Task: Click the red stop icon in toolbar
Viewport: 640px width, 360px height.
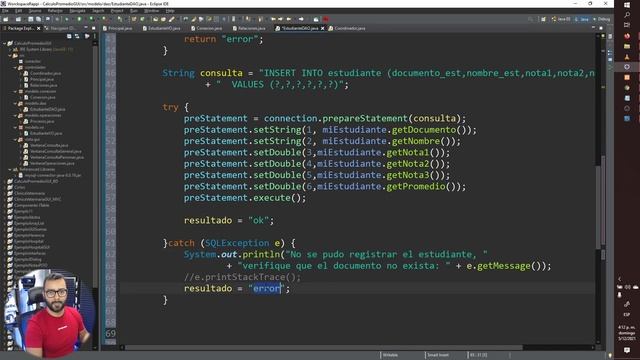Action: [x=326, y=19]
